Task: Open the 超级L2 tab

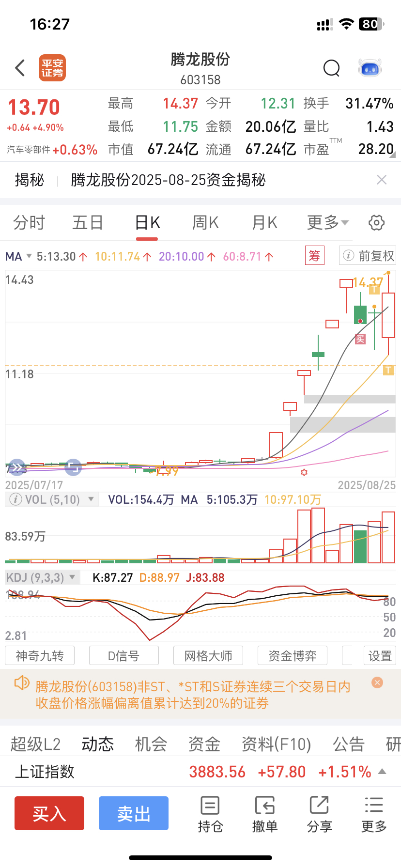Action: tap(36, 744)
